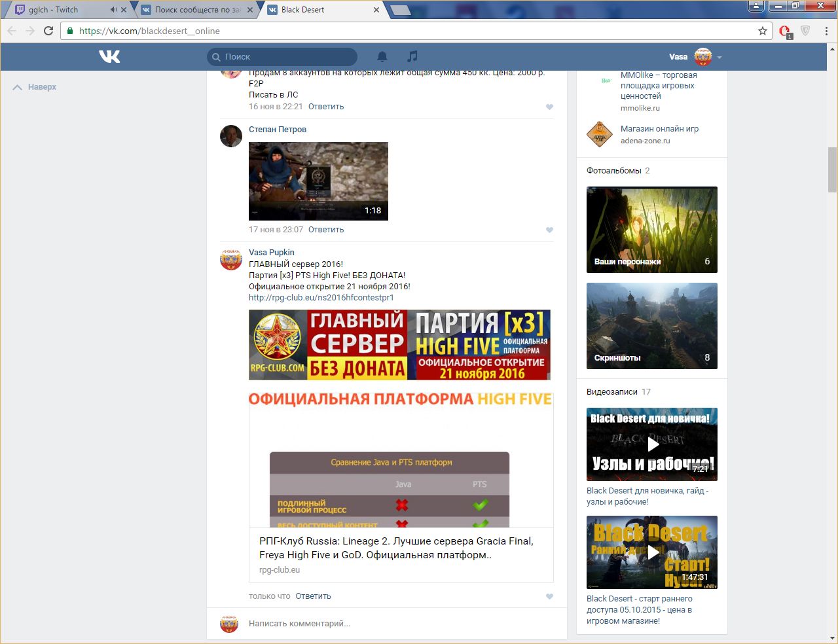This screenshot has height=644, width=838.
Task: Click the ГЛАВНЫЙ СЕРВЕР banner image
Action: 399,345
